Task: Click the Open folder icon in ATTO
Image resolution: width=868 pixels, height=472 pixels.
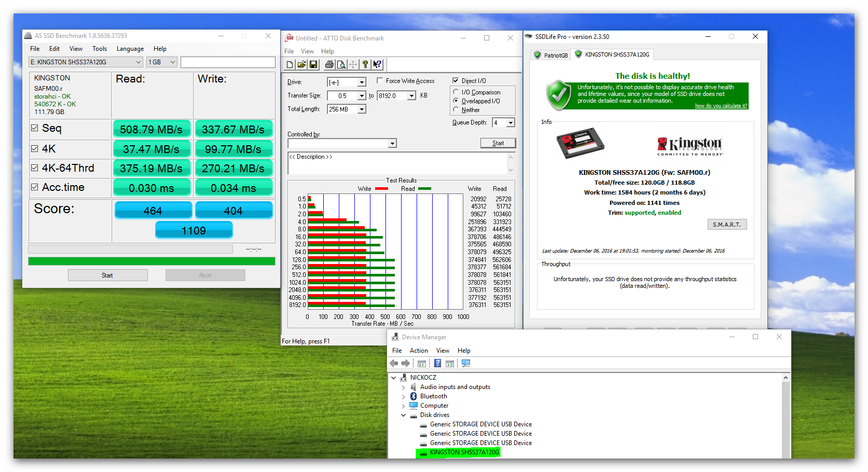Action: (x=301, y=64)
